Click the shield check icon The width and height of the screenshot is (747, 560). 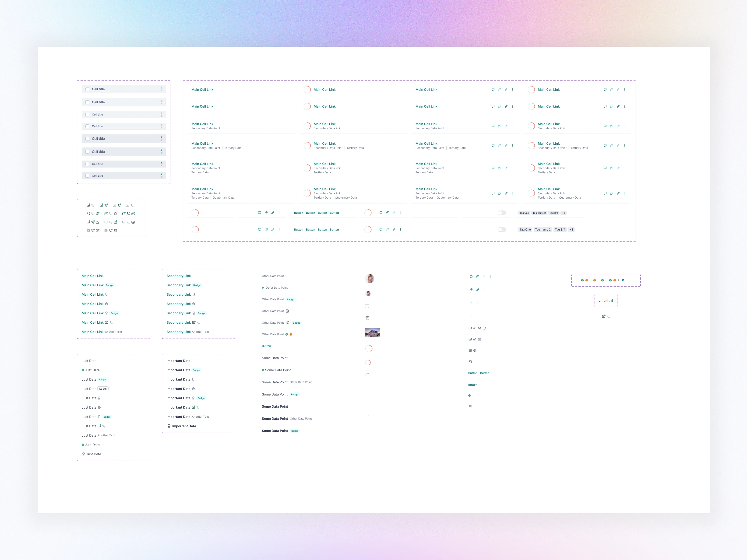(484, 328)
